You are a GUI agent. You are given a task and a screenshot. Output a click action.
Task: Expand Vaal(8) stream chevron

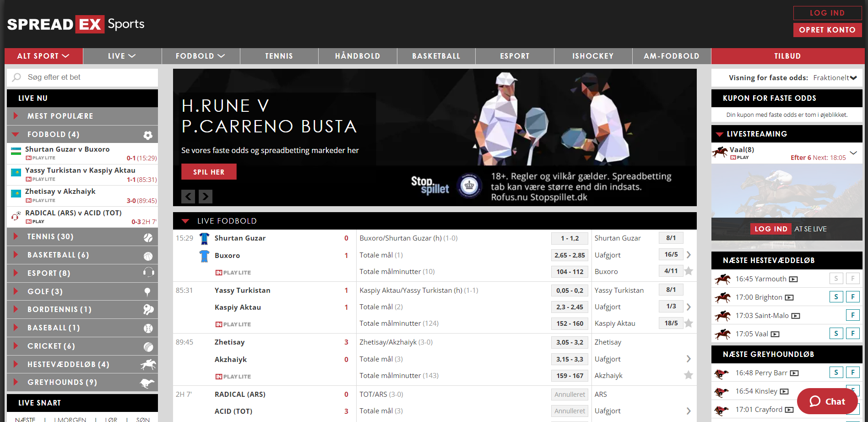tap(853, 153)
